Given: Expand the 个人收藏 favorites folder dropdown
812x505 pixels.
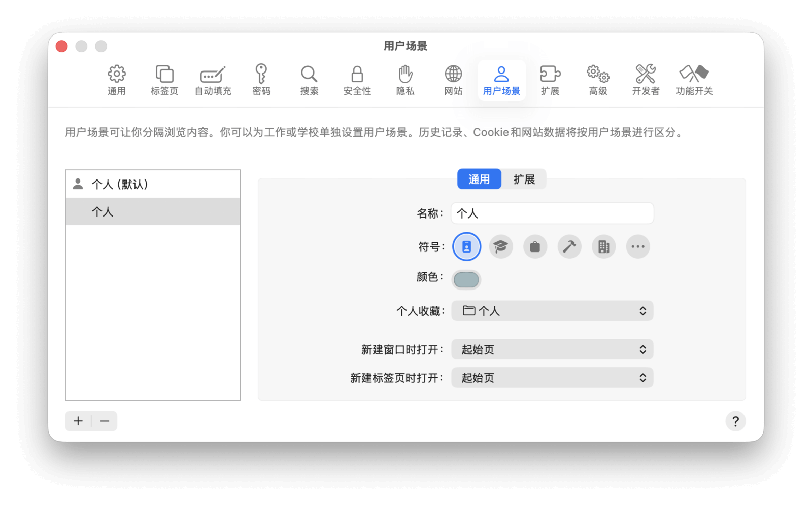Looking at the screenshot, I should click(552, 311).
